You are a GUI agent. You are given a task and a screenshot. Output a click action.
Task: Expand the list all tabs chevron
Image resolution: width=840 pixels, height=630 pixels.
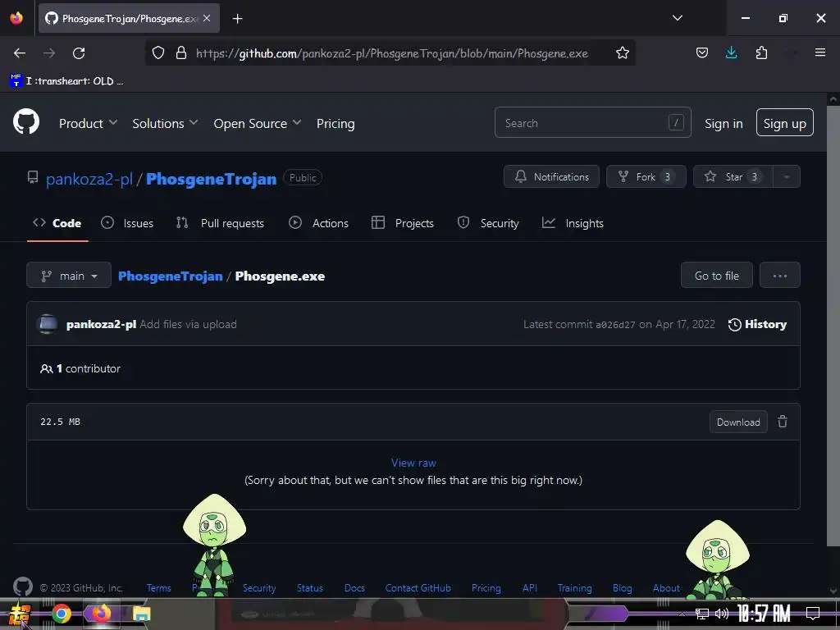point(677,18)
